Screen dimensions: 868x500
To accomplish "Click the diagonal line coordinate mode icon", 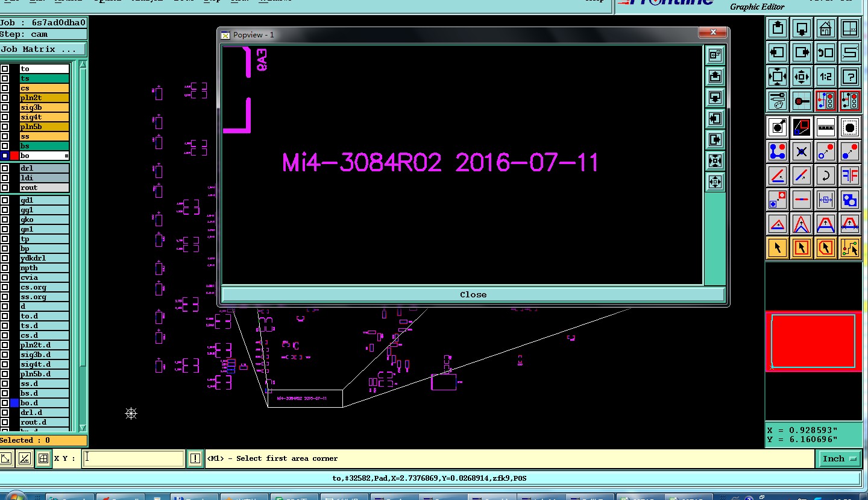I will click(25, 458).
